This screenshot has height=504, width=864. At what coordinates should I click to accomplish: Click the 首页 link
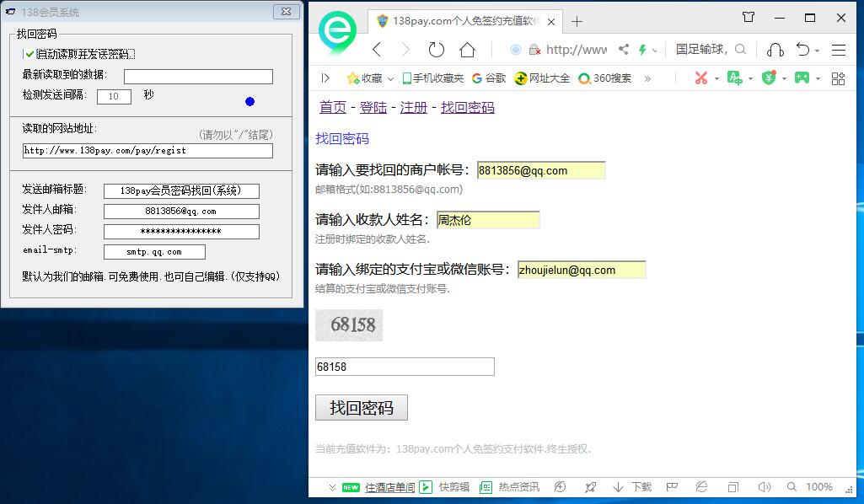(333, 107)
